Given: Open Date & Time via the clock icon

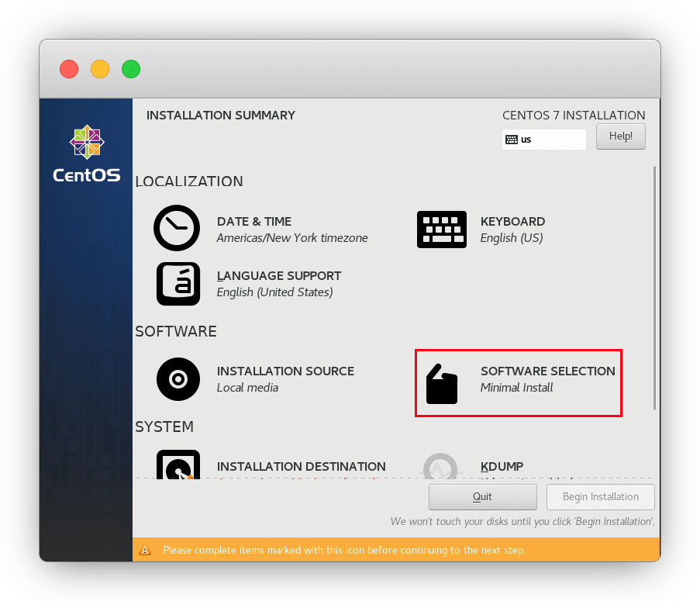Looking at the screenshot, I should pyautogui.click(x=177, y=229).
